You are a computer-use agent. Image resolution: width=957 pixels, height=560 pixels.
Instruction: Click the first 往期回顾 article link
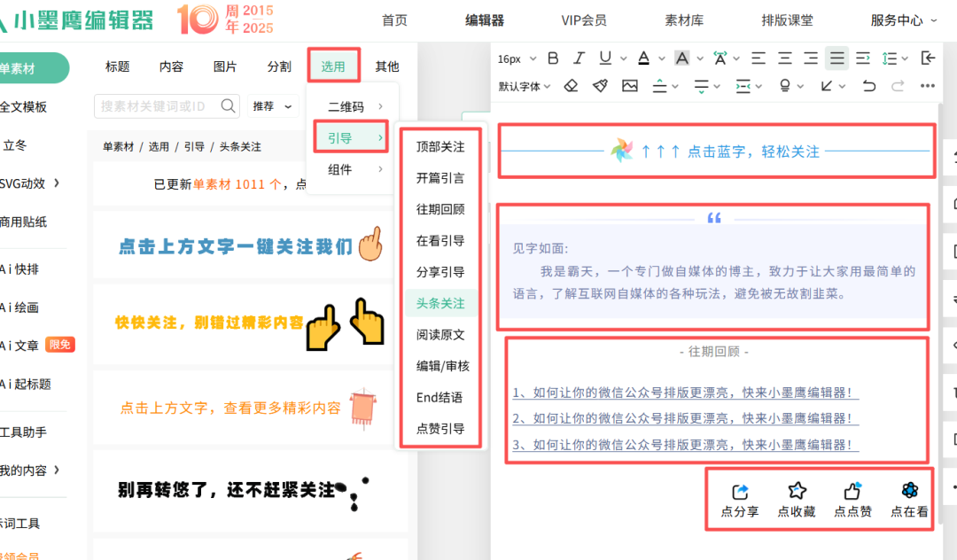click(685, 393)
